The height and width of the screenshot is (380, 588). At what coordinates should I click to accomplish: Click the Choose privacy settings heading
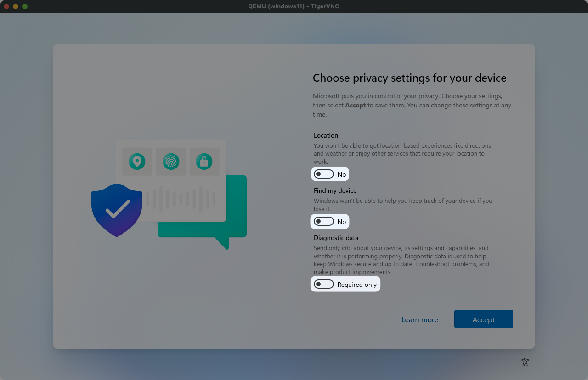click(409, 78)
